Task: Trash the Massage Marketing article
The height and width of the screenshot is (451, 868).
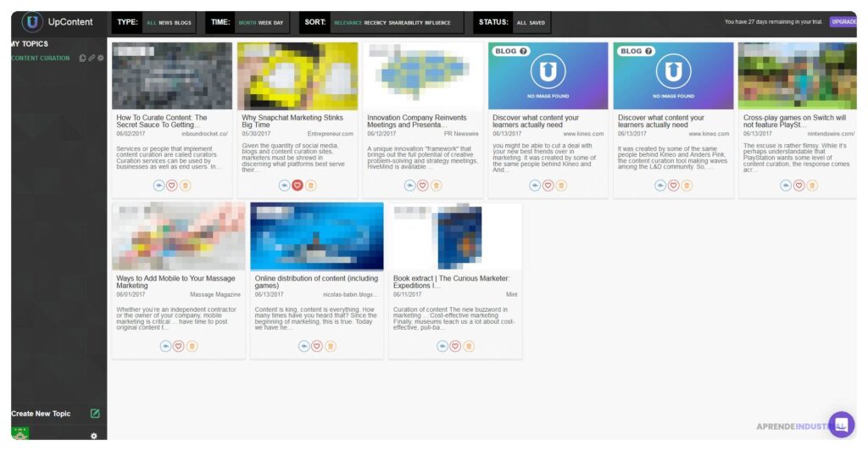Action: click(x=192, y=346)
